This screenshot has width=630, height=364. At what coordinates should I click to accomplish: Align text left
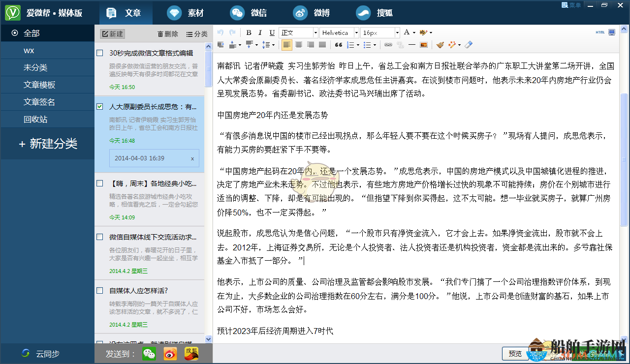point(287,45)
